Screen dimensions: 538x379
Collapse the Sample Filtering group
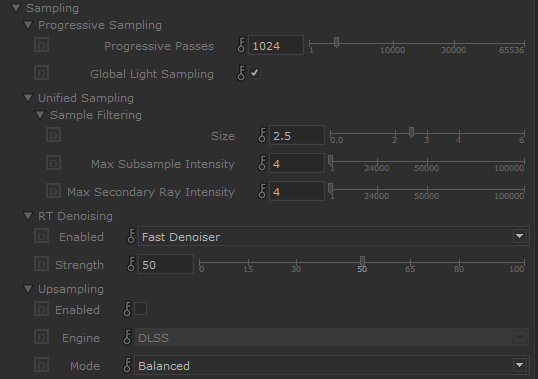tap(40, 115)
